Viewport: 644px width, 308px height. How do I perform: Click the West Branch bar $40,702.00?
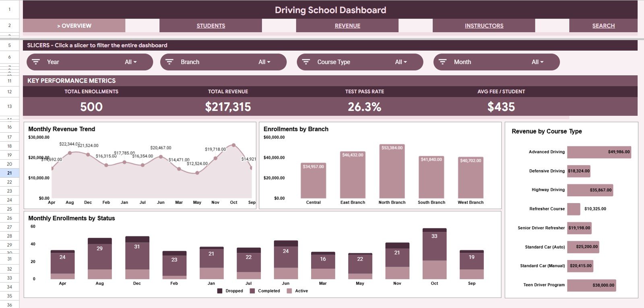click(x=471, y=178)
